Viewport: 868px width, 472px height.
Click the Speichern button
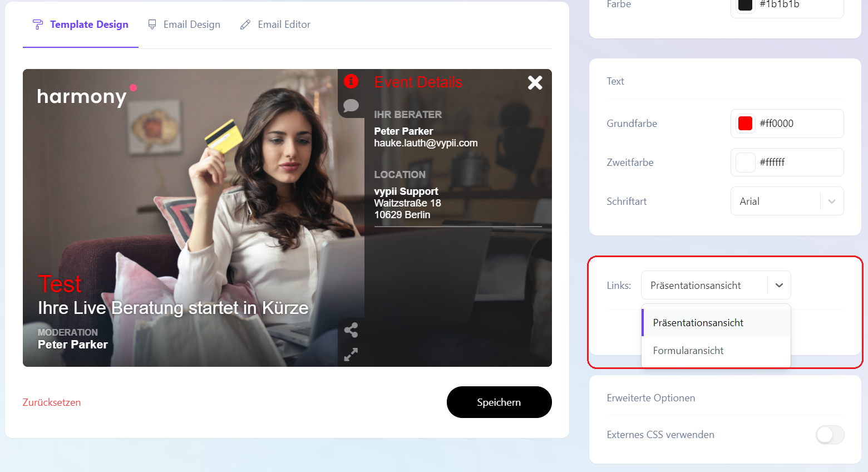499,402
